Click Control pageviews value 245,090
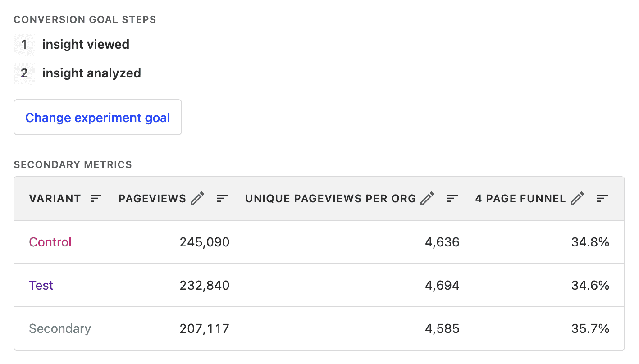This screenshot has height=364, width=639. pyautogui.click(x=205, y=242)
